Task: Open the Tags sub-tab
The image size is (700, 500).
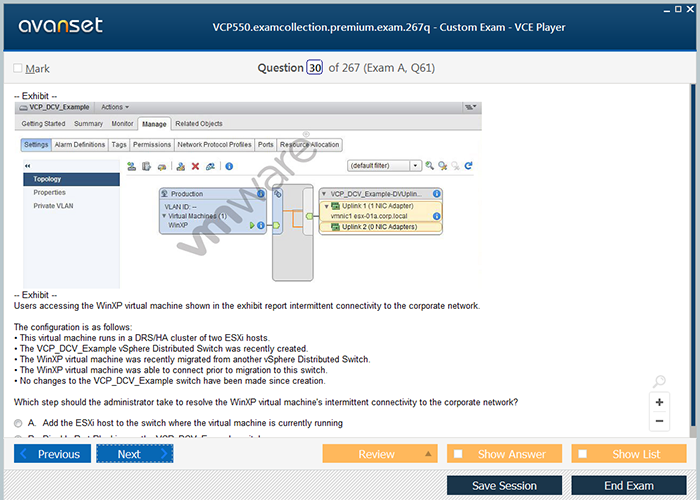Action: click(x=119, y=145)
